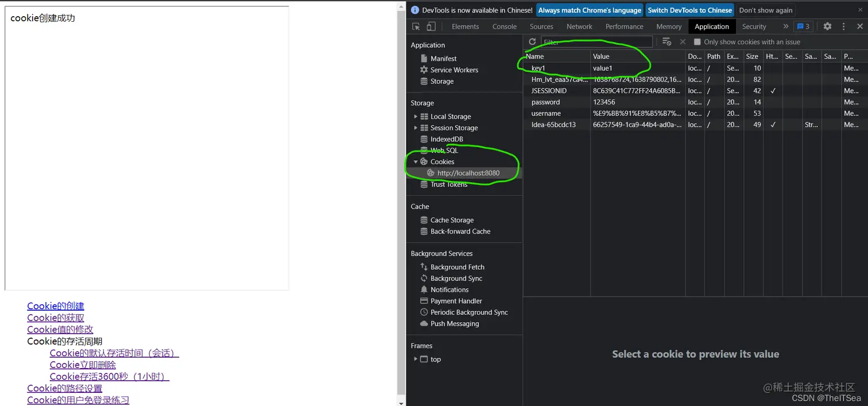This screenshot has width=868, height=406.
Task: Switch to the Memory tab
Action: pos(669,26)
